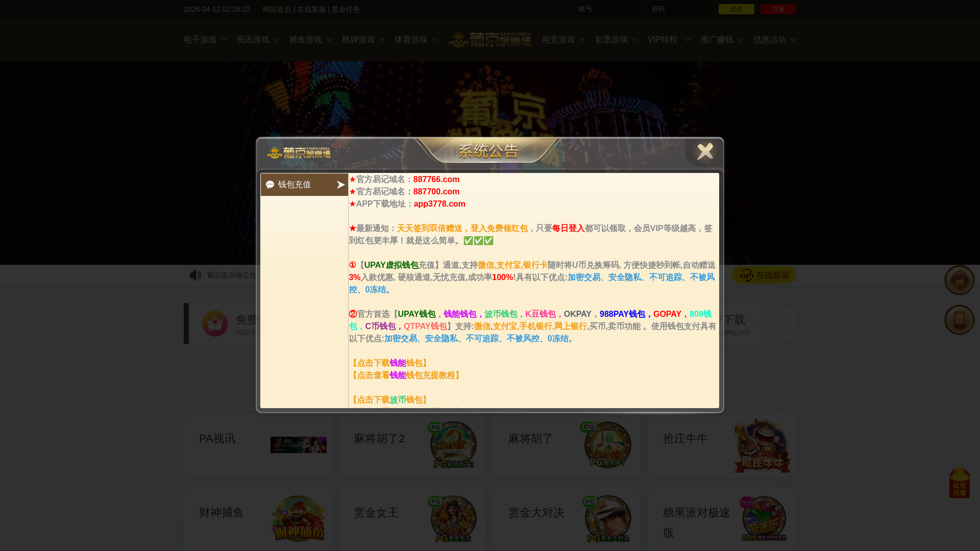Open 在线客服 link in top bar
Screen dimensions: 980x551
coord(311,9)
